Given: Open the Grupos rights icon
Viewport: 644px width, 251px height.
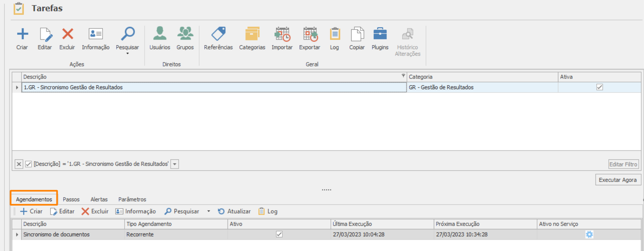Looking at the screenshot, I should 185,34.
